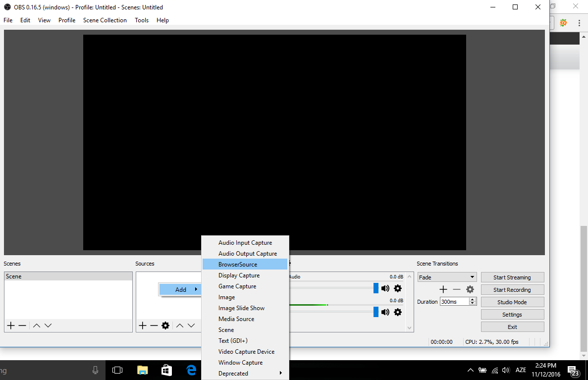Remove the selected scene with minus icon

coord(22,326)
